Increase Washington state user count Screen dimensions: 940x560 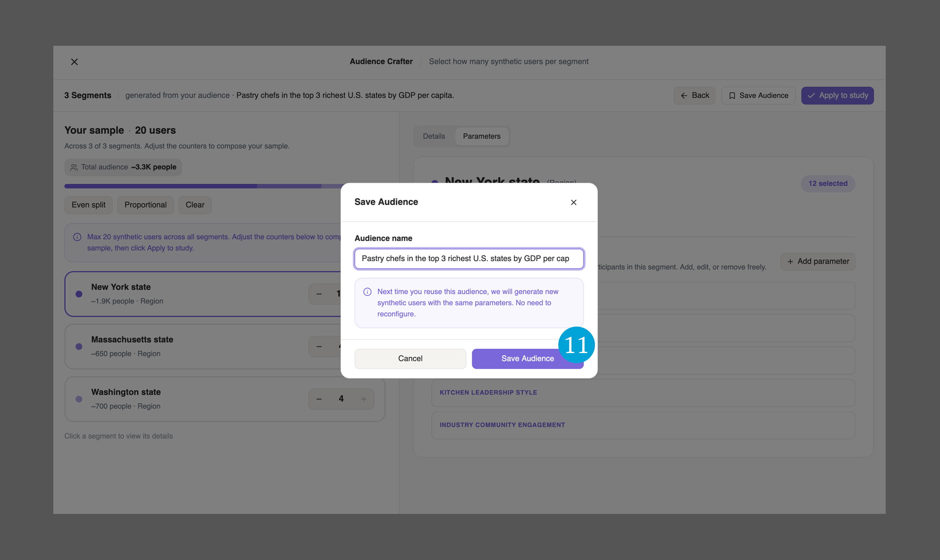(364, 399)
